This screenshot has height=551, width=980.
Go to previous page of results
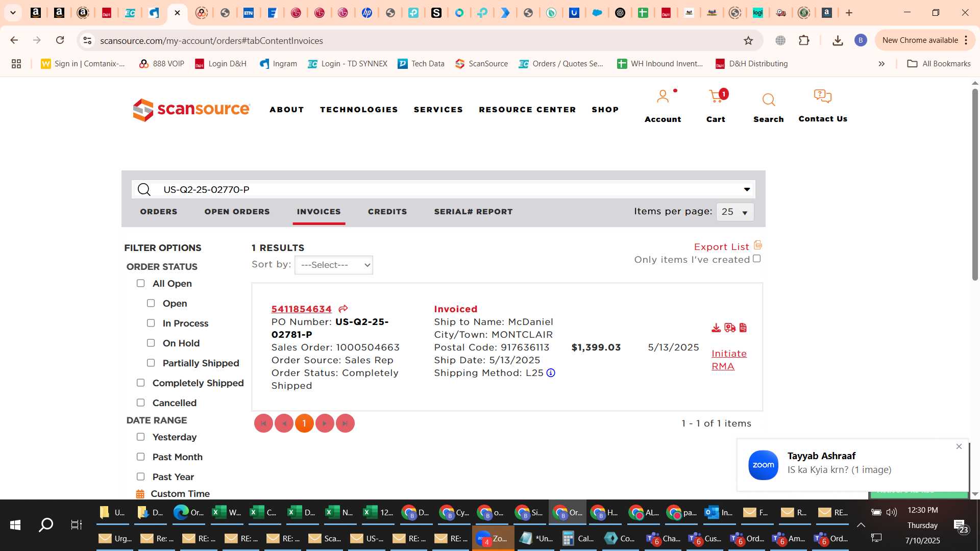pyautogui.click(x=284, y=423)
